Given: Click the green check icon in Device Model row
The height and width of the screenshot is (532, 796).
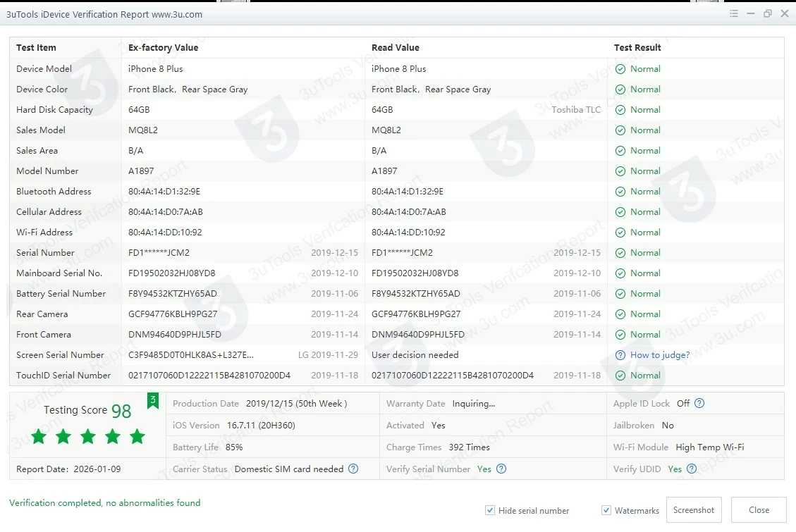Looking at the screenshot, I should (x=620, y=69).
